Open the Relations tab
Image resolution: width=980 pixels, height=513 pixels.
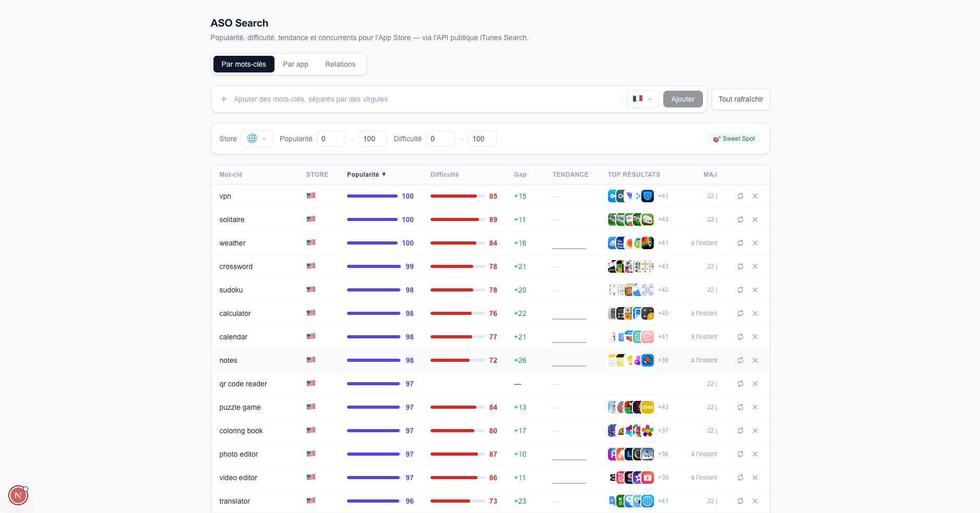pyautogui.click(x=340, y=64)
